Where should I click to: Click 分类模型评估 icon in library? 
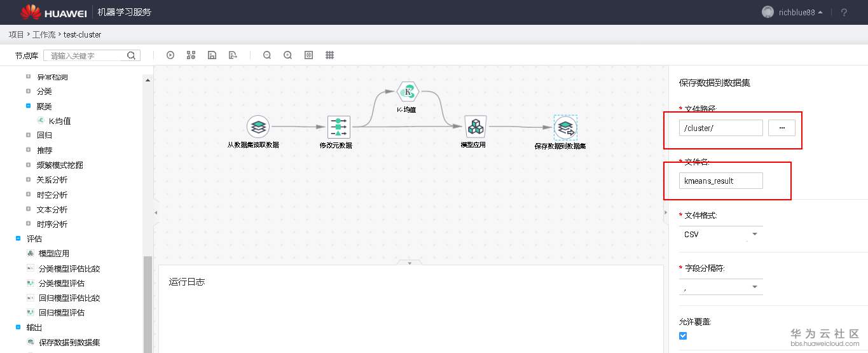[31, 283]
